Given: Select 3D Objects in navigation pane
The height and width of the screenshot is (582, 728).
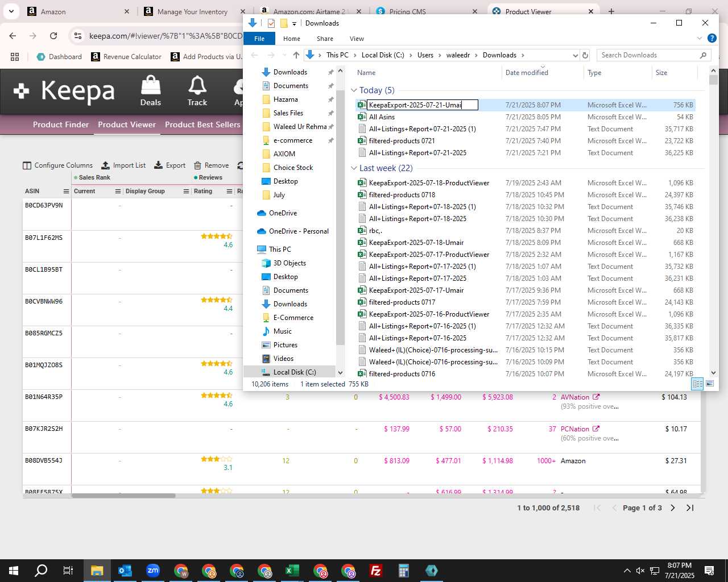Looking at the screenshot, I should (x=289, y=263).
